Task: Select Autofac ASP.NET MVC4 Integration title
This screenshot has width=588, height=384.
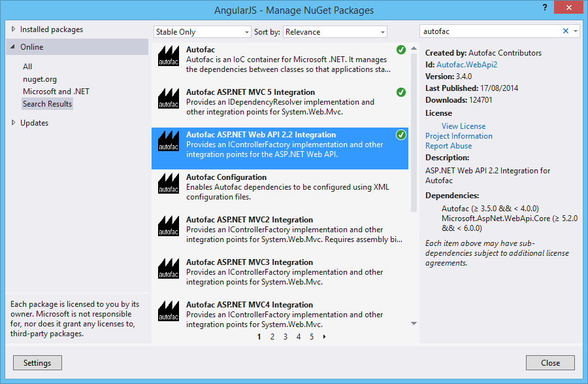Action: pos(250,304)
